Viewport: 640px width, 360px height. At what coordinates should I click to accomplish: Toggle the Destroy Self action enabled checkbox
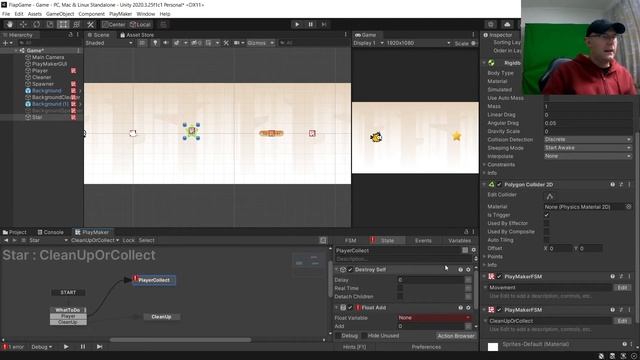[x=350, y=270]
